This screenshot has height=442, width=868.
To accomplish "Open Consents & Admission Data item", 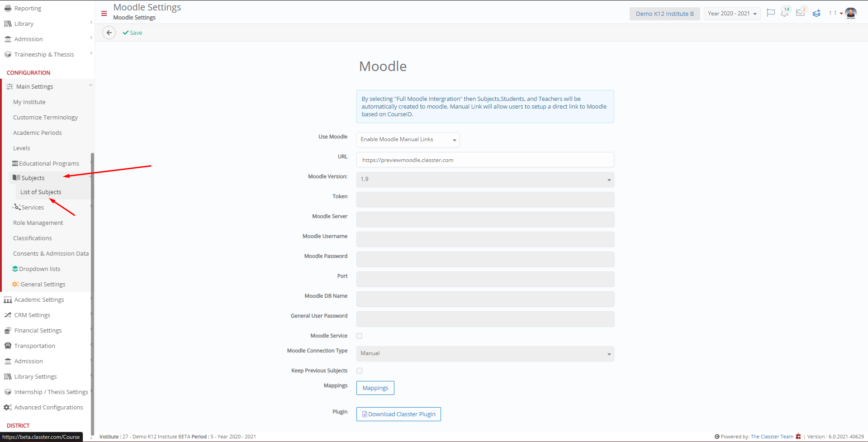I will [x=51, y=253].
